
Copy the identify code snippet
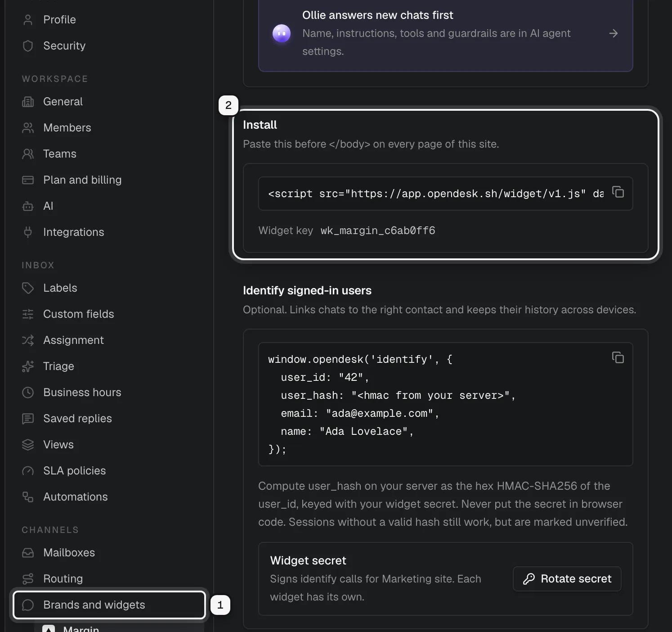618,358
